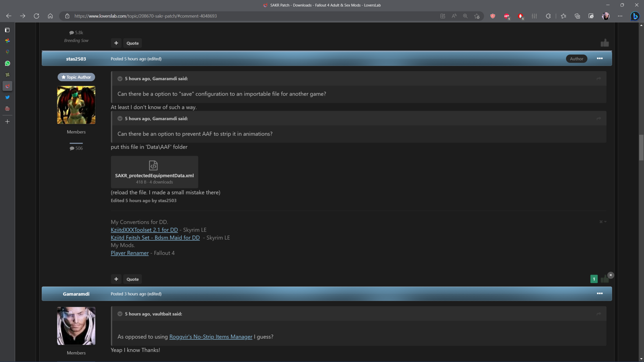Viewport: 644px width, 362px height.
Task: Like stas2503's post with thumbs up
Action: pyautogui.click(x=604, y=279)
